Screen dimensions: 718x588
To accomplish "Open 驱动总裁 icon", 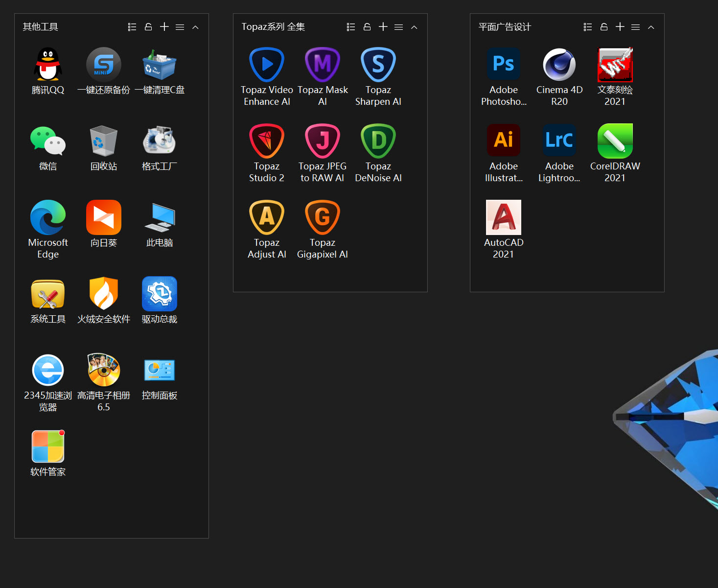I will [160, 294].
